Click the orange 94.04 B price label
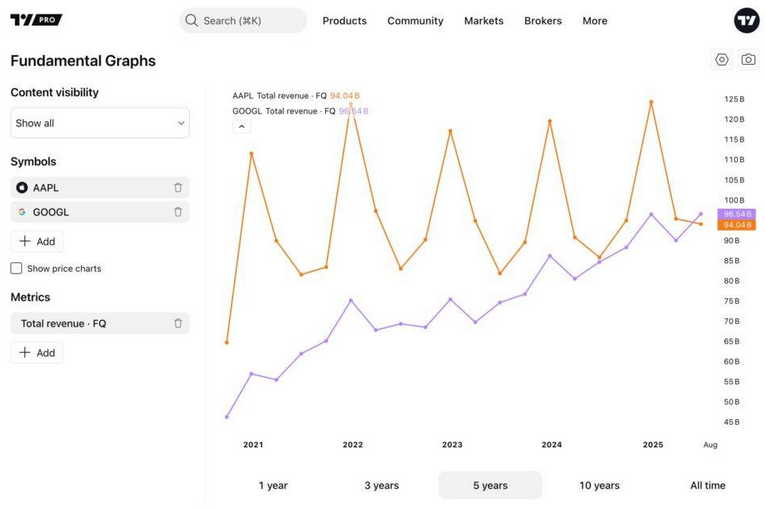This screenshot has height=508, width=765. [x=736, y=225]
